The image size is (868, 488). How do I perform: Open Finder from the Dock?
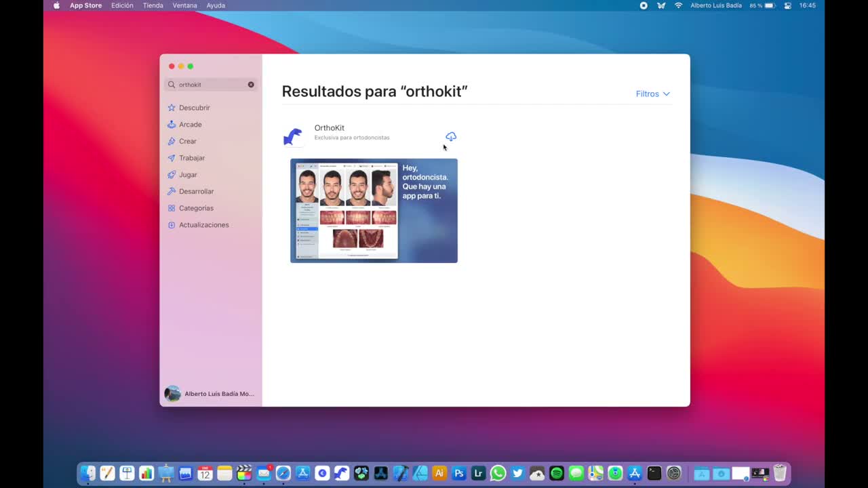pos(88,473)
